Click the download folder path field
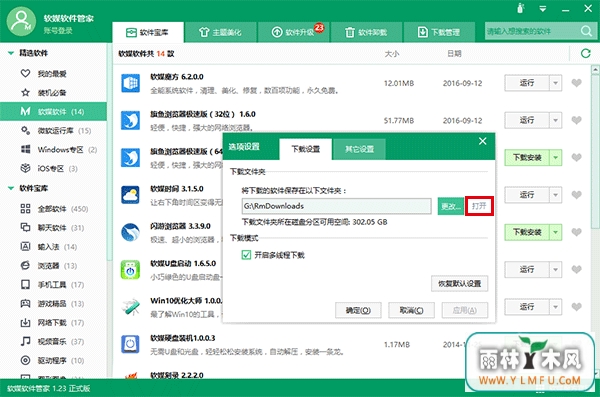 click(336, 206)
